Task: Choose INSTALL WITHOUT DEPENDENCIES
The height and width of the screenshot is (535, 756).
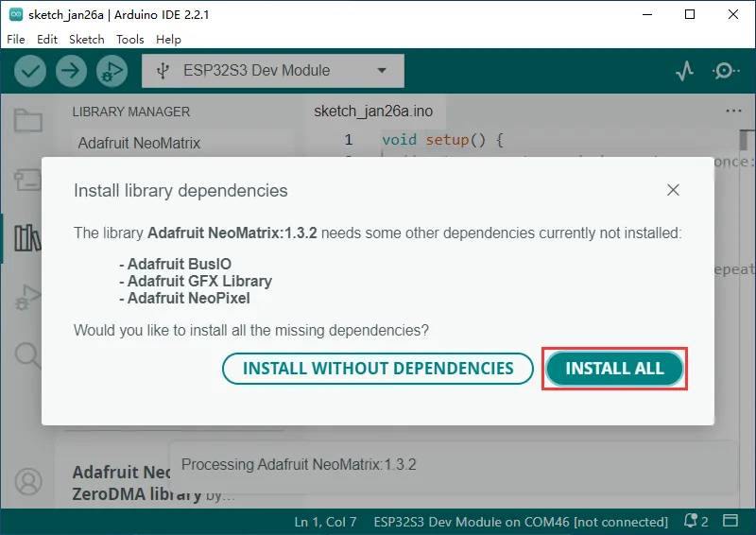Action: pos(378,369)
